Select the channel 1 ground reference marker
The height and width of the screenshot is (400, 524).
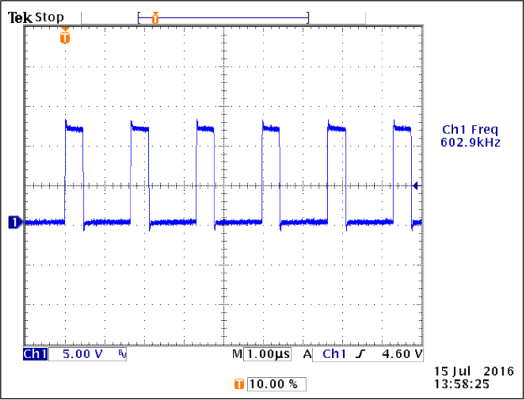[15, 222]
